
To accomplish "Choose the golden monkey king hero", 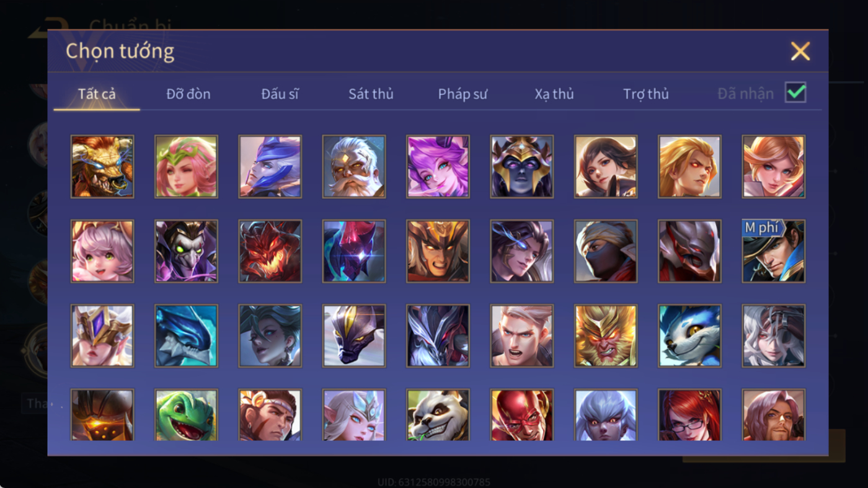I will pos(606,336).
